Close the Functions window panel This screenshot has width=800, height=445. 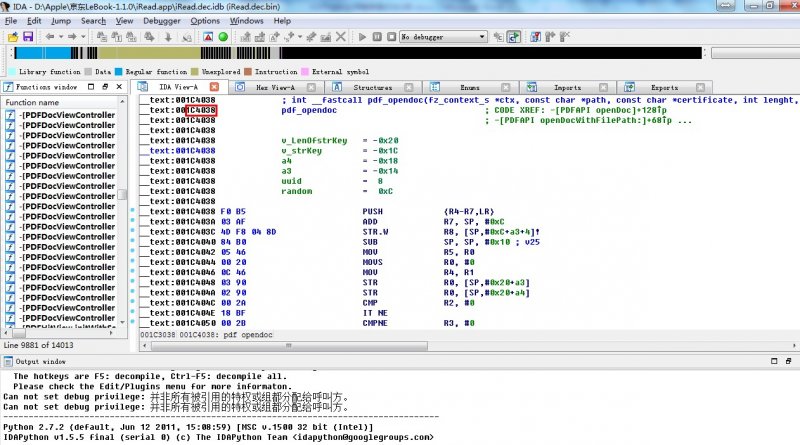click(x=119, y=87)
